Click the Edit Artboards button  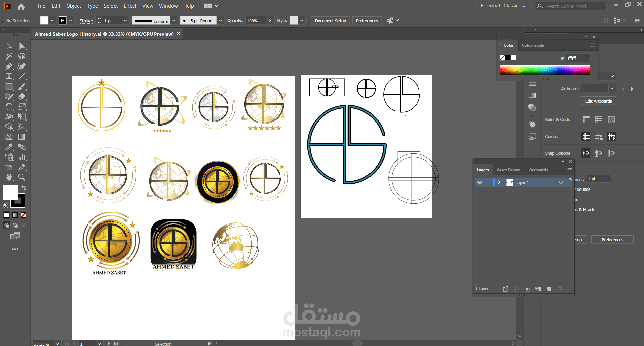tap(599, 101)
